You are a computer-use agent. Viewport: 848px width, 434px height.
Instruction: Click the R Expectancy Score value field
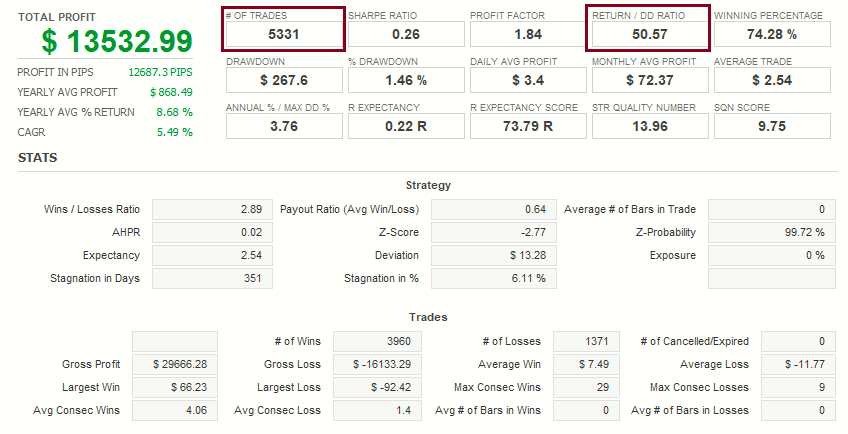[x=528, y=126]
